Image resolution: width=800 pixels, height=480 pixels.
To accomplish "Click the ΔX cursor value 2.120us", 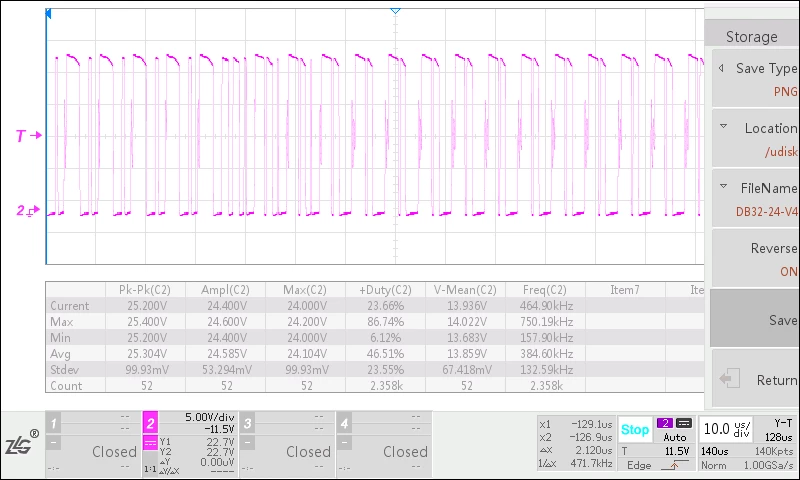I will (x=594, y=450).
